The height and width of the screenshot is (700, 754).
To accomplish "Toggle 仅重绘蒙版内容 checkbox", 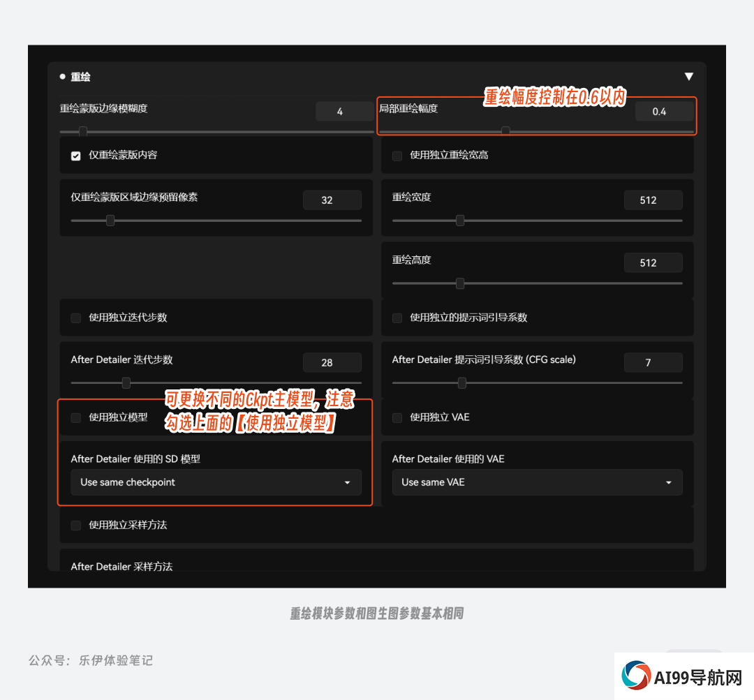I will pos(76,156).
